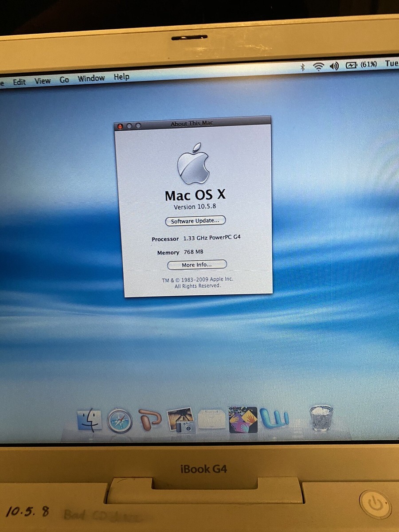
Task: Click the Software Update button
Action: [196, 221]
